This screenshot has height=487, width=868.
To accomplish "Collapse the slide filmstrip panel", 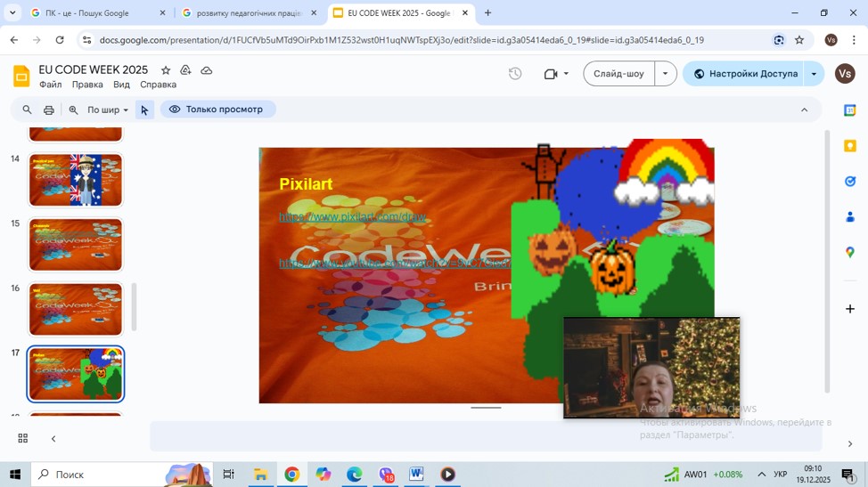I will click(53, 439).
